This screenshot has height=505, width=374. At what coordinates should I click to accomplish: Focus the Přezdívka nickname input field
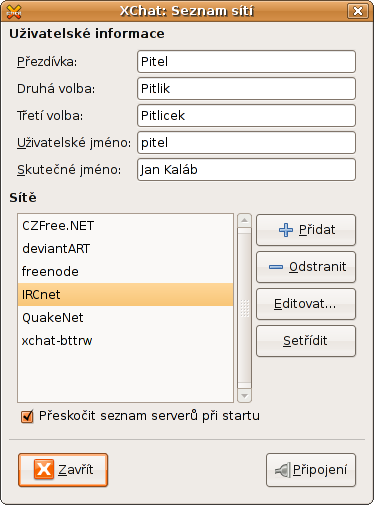[x=246, y=61]
